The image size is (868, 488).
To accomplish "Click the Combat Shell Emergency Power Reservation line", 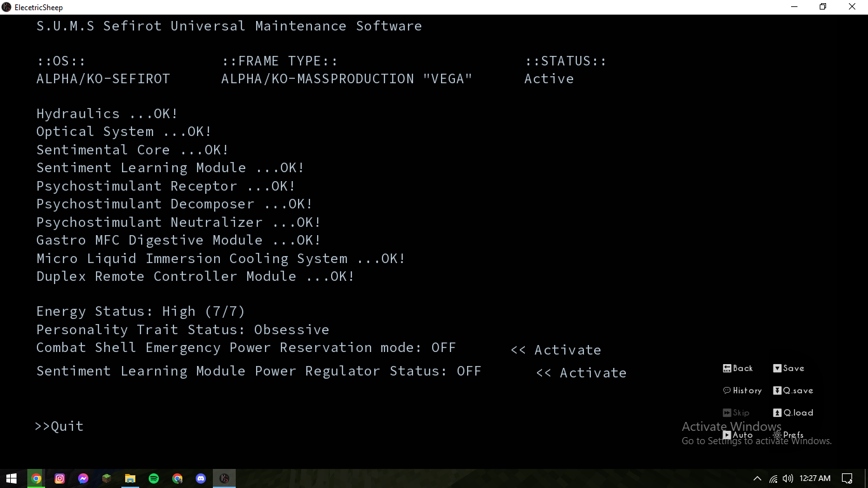I will click(246, 348).
